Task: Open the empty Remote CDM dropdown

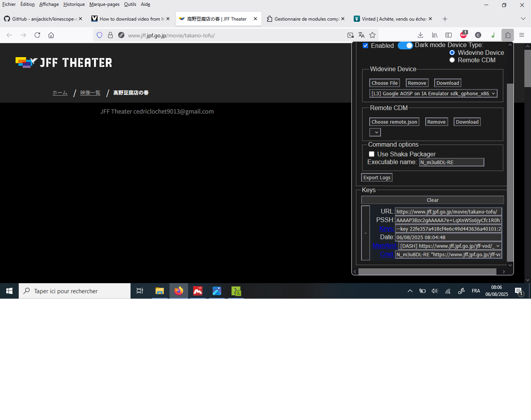Action: (375, 132)
